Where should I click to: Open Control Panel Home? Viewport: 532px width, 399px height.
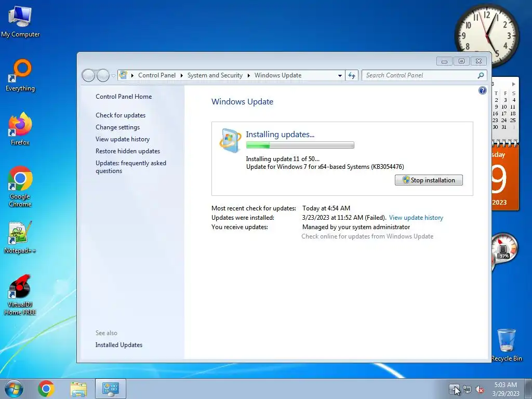[x=124, y=96]
